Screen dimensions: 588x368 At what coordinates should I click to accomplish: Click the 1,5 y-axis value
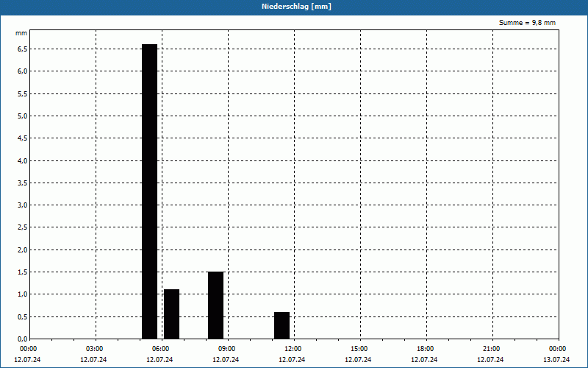(23, 272)
